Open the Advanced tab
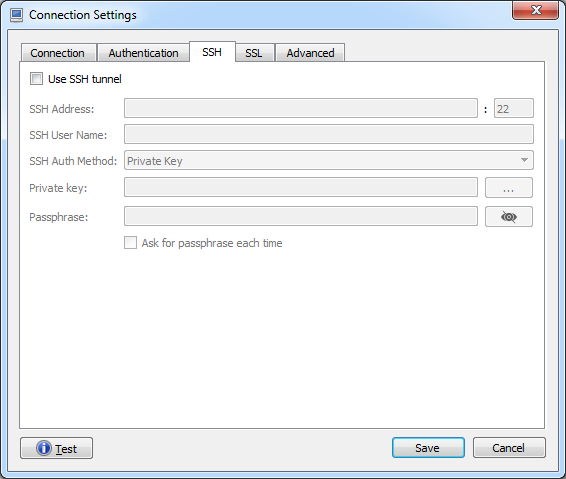 pyautogui.click(x=310, y=53)
